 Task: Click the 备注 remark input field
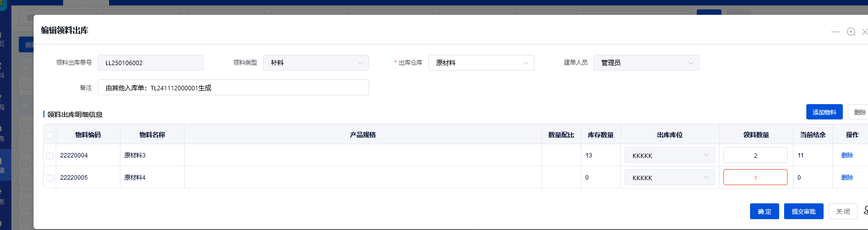pyautogui.click(x=233, y=88)
